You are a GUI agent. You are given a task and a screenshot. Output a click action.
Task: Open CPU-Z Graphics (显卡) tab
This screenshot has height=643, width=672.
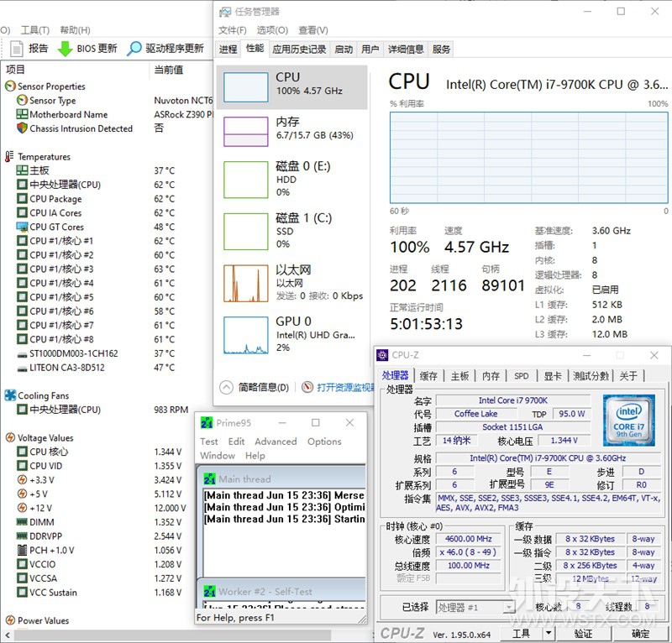(553, 376)
